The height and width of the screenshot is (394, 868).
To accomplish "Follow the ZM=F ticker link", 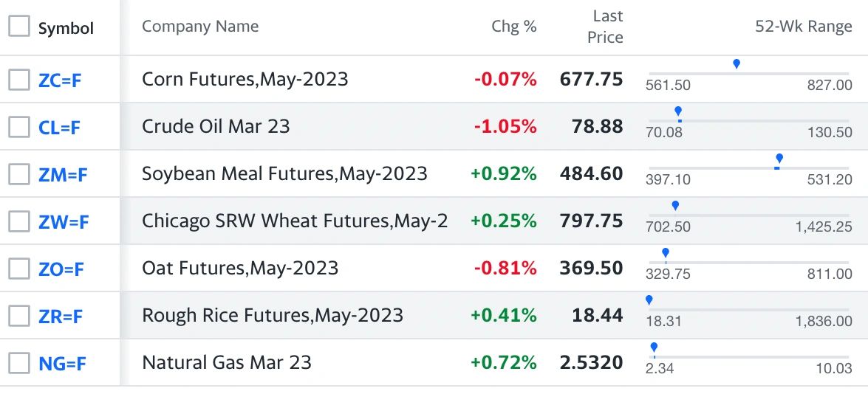I will tap(63, 175).
